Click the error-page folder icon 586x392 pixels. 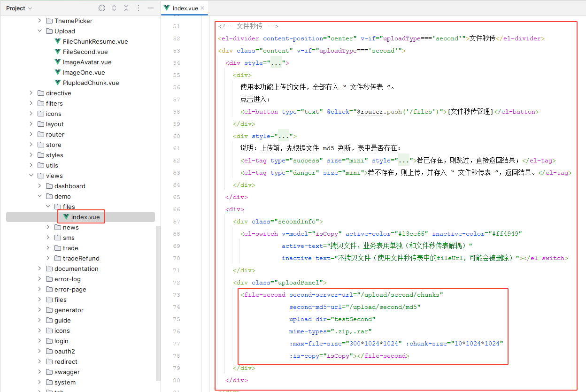click(49, 289)
